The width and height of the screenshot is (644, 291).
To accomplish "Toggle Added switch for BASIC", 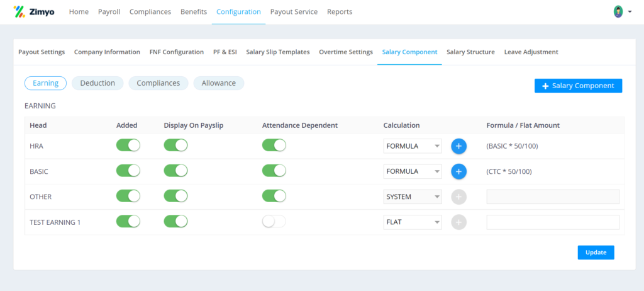I will pos(128,171).
